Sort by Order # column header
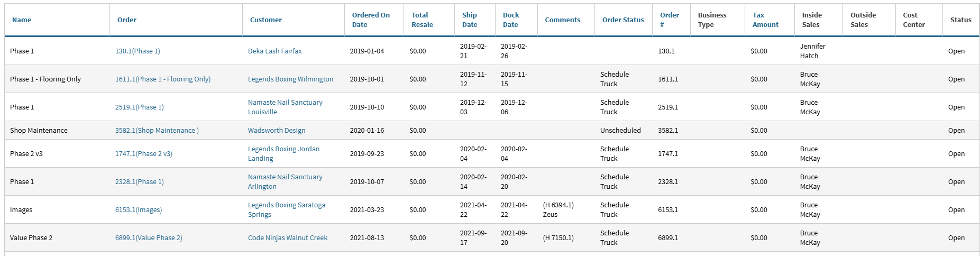980x256 pixels. (x=670, y=20)
